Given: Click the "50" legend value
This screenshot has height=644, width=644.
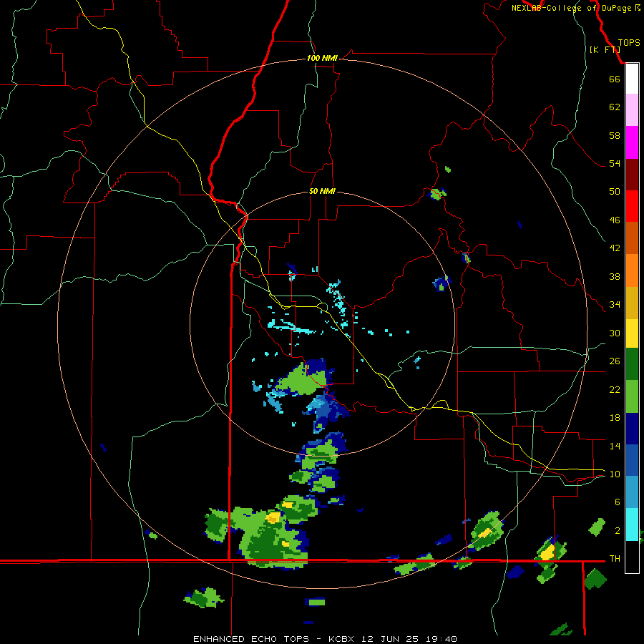Looking at the screenshot, I should [615, 191].
